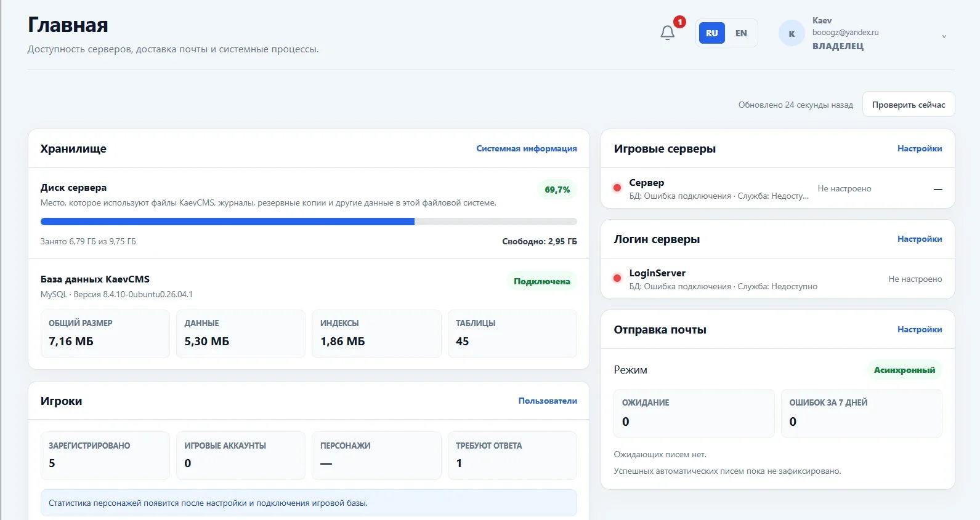Image resolution: width=980 pixels, height=520 pixels.
Task: Click the Ожидающих писем нет text
Action: pos(660,454)
